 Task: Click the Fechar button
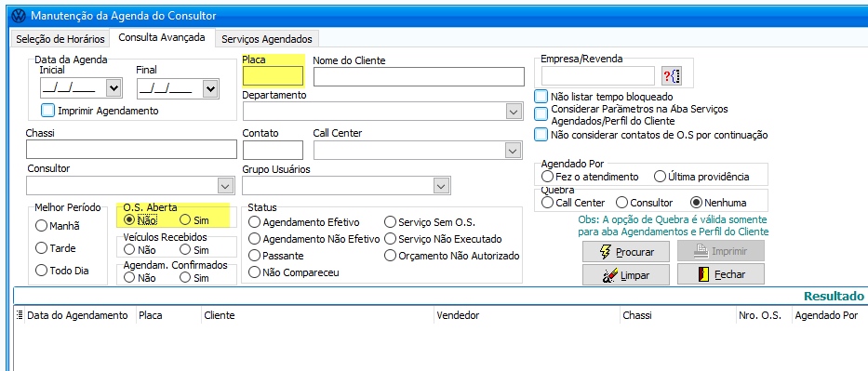pyautogui.click(x=721, y=274)
